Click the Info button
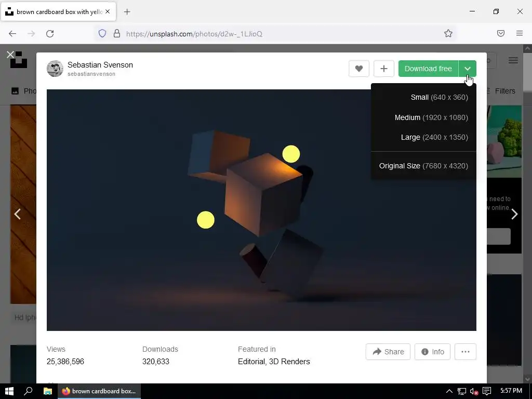532x399 pixels. pos(432,352)
